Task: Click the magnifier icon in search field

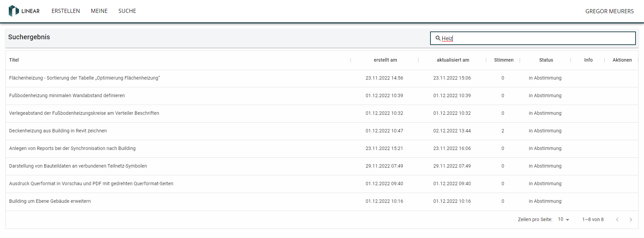Action: click(438, 38)
